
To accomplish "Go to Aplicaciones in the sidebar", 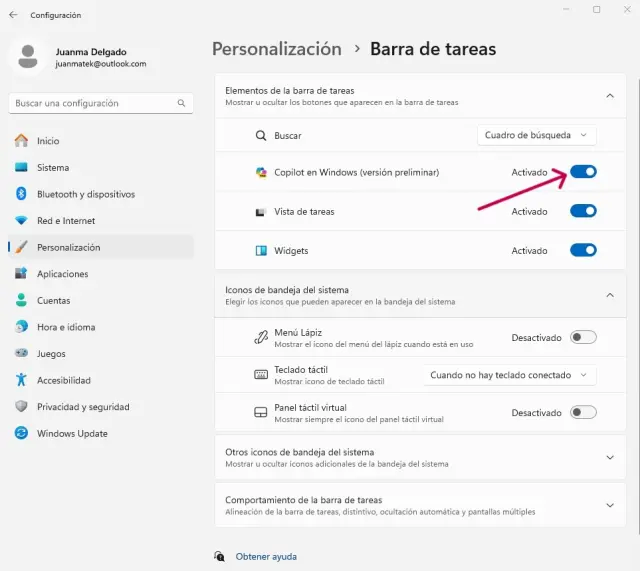I will [x=62, y=274].
